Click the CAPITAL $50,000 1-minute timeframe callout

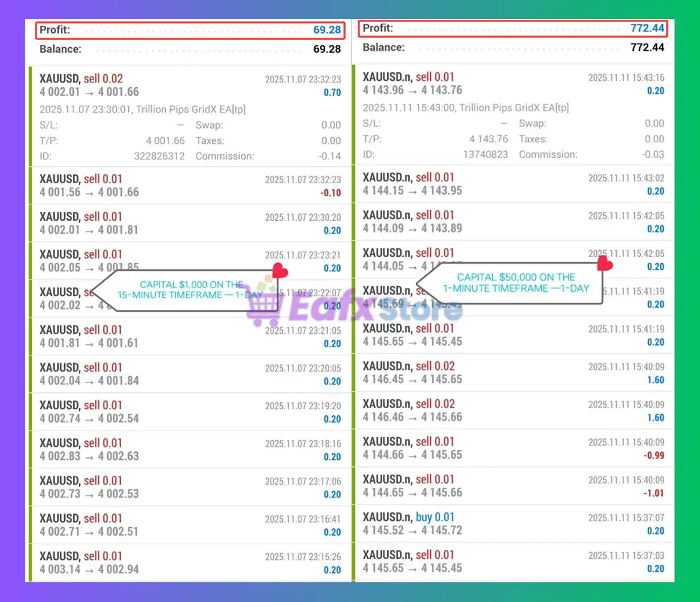515,283
